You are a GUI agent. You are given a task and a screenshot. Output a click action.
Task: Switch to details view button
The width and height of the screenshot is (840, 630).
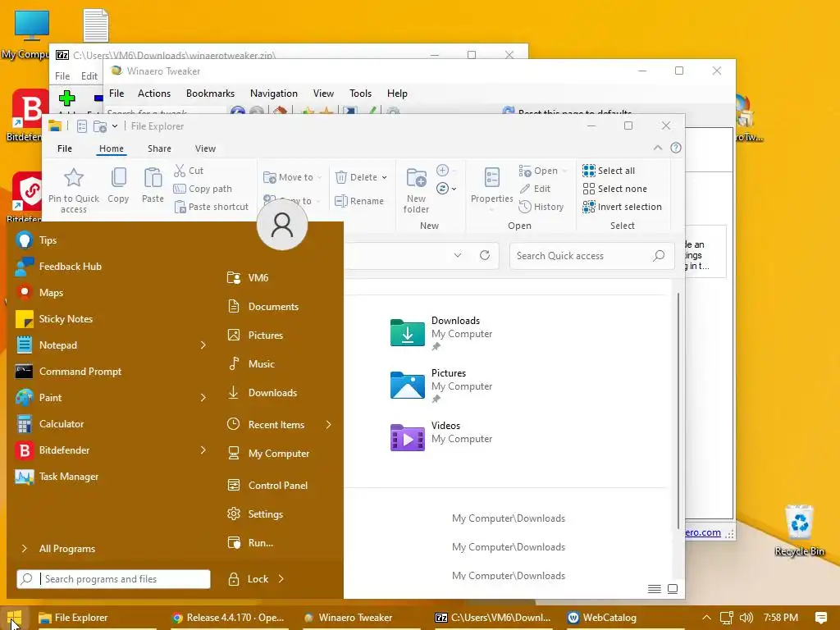(654, 589)
